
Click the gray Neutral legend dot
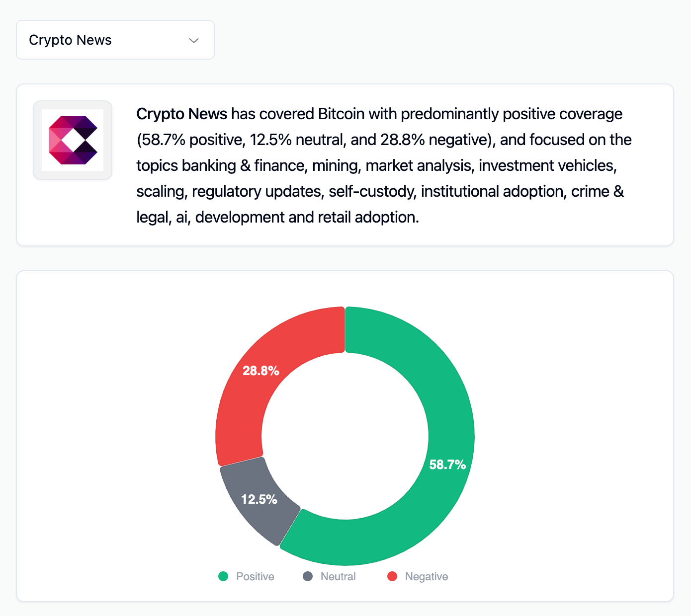point(308,576)
